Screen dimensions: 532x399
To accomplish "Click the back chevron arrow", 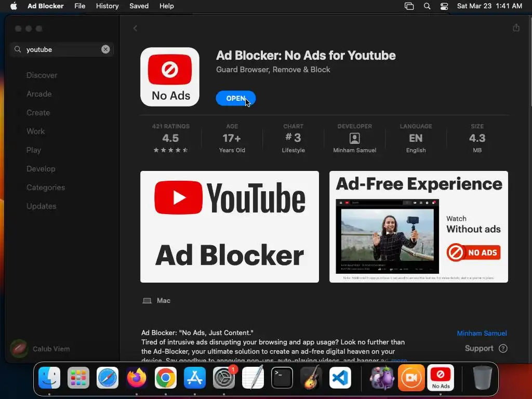I will tap(135, 28).
